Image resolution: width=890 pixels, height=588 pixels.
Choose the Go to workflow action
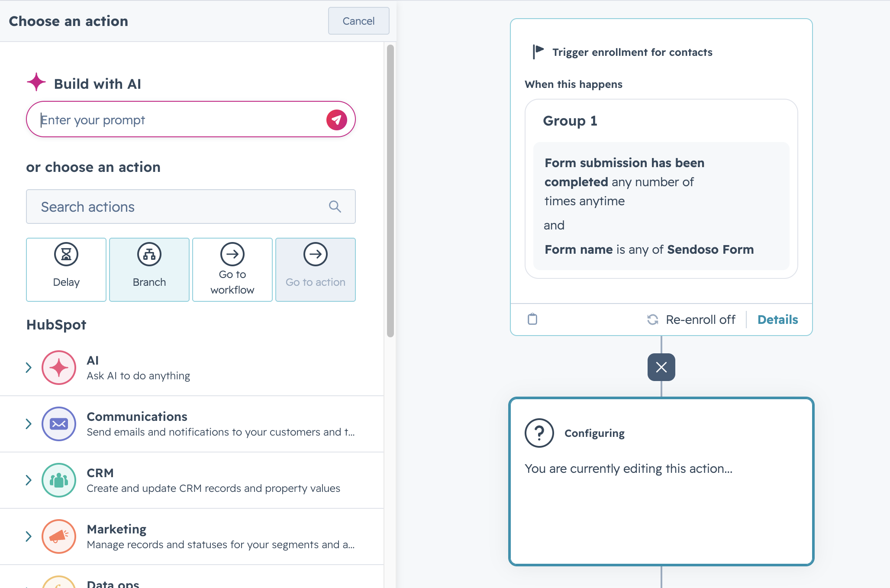232,269
